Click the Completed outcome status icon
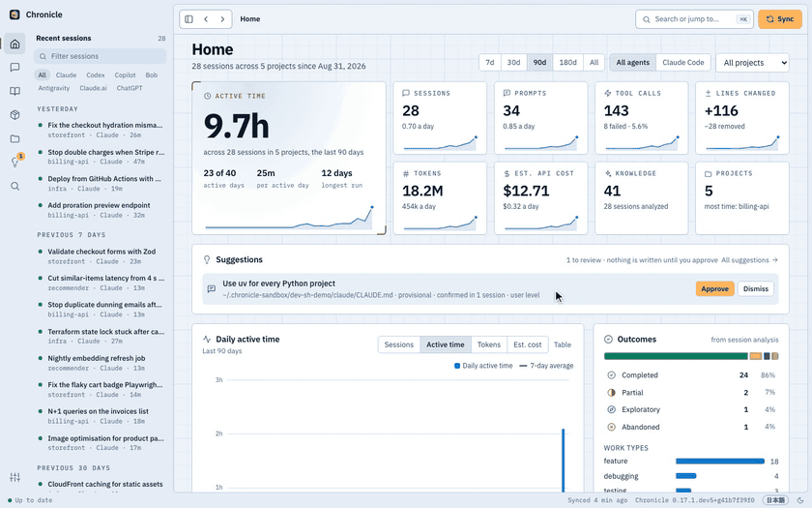Screen dimensions: 812x508 pos(611,374)
